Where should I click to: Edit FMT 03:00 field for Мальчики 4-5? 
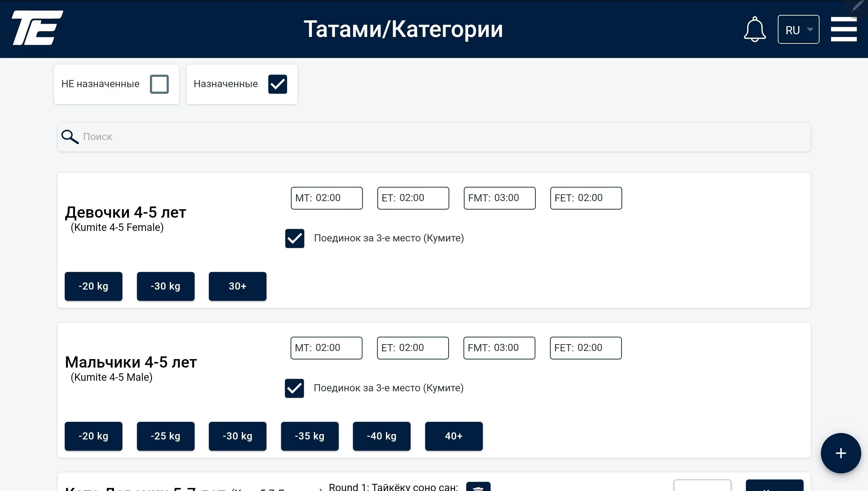pos(499,348)
